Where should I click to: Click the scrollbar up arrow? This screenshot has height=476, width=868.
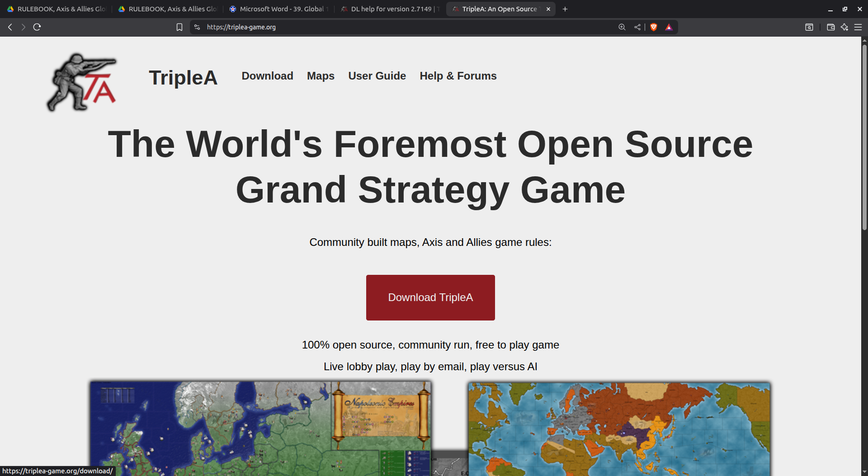click(x=864, y=40)
